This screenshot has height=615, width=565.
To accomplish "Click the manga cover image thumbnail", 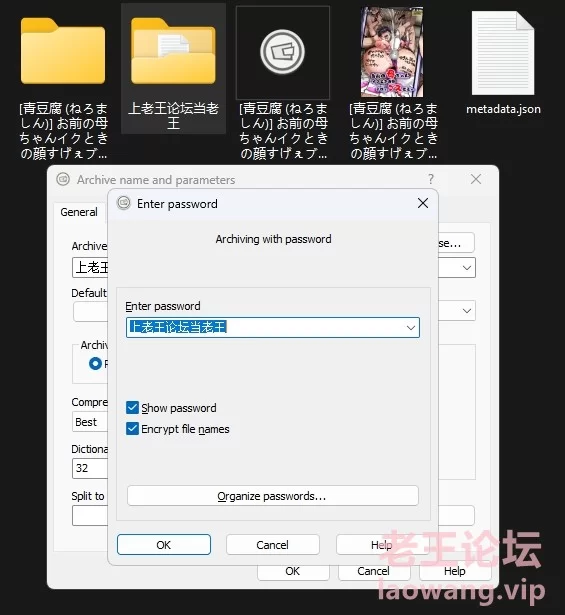I will 392,52.
